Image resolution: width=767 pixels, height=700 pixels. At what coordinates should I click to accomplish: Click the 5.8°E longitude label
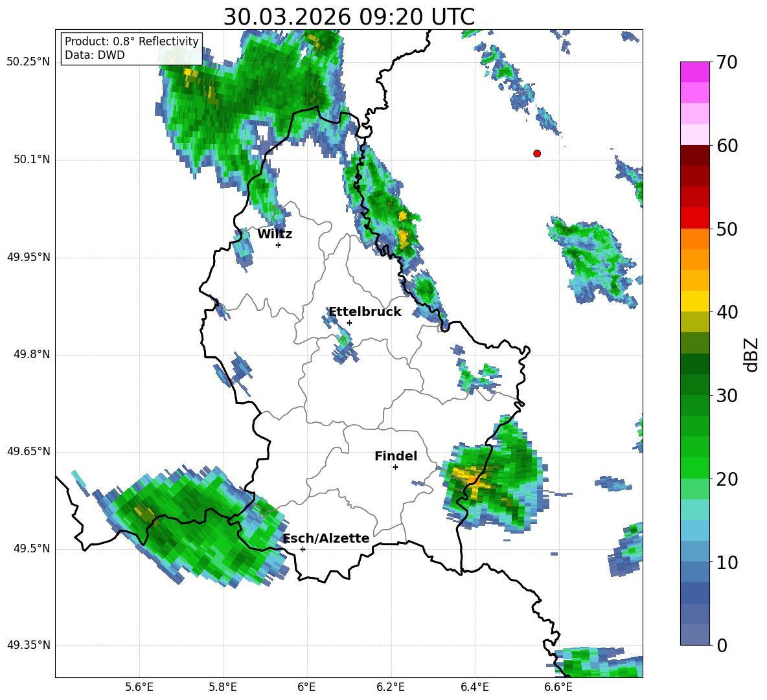tap(223, 687)
